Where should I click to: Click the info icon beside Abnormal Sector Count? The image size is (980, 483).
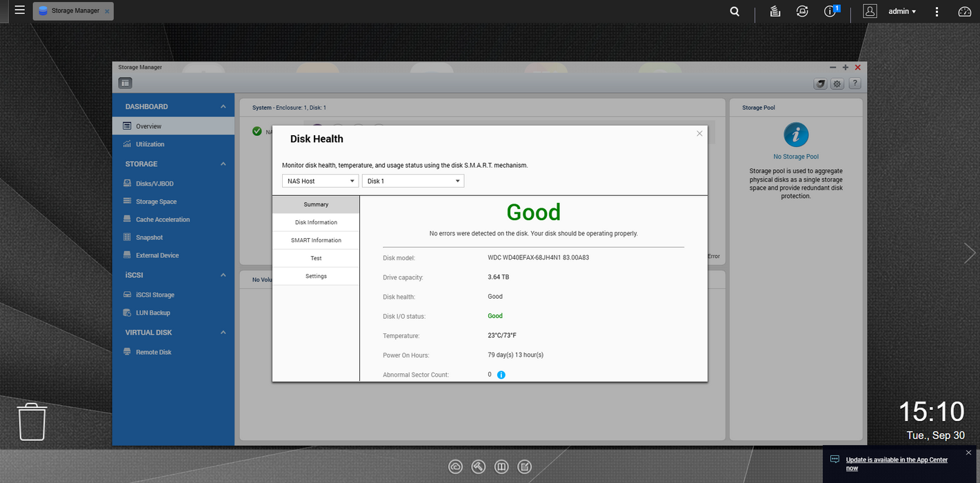[x=501, y=375]
